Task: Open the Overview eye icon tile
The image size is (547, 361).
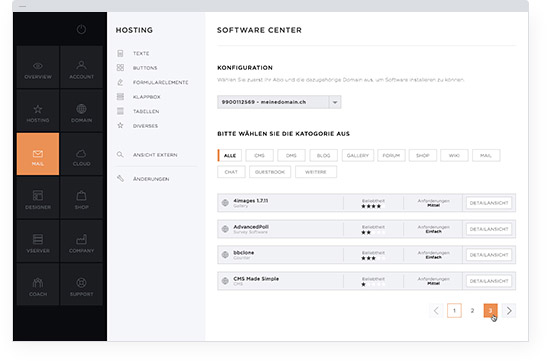Action: coord(38,67)
